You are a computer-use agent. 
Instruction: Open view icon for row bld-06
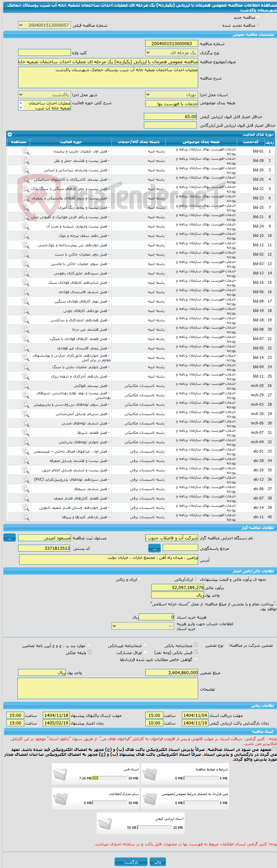(25, 292)
